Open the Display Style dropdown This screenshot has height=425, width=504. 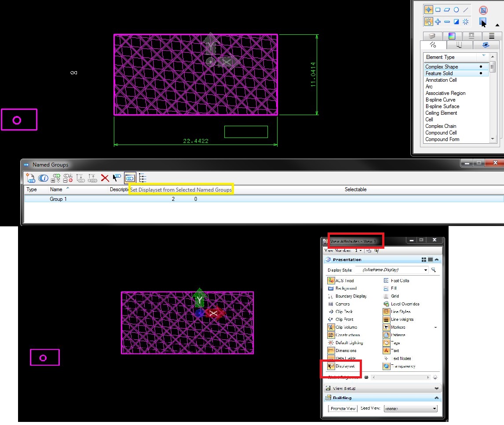point(425,270)
